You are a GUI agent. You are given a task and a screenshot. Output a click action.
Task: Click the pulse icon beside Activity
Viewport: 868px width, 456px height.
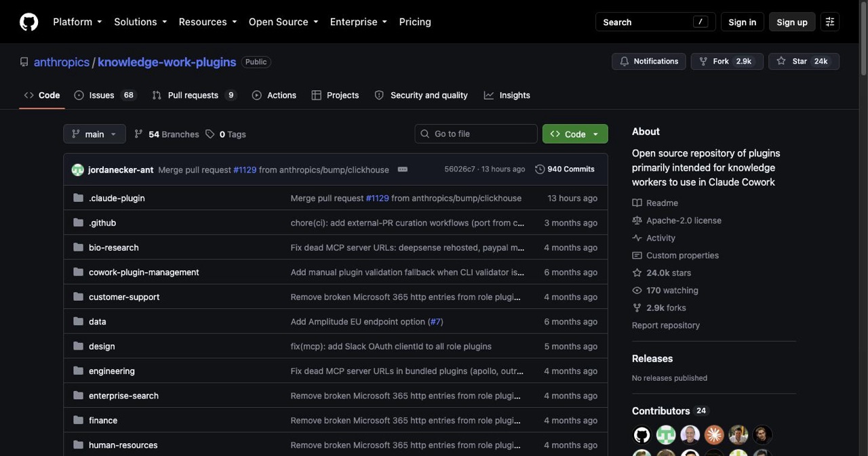pyautogui.click(x=637, y=238)
